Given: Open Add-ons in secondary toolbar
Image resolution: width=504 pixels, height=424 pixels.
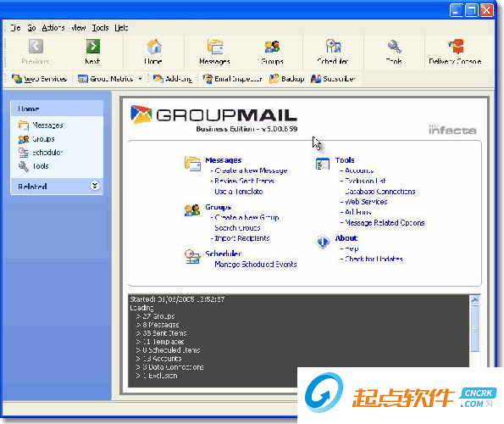Looking at the screenshot, I should 173,79.
